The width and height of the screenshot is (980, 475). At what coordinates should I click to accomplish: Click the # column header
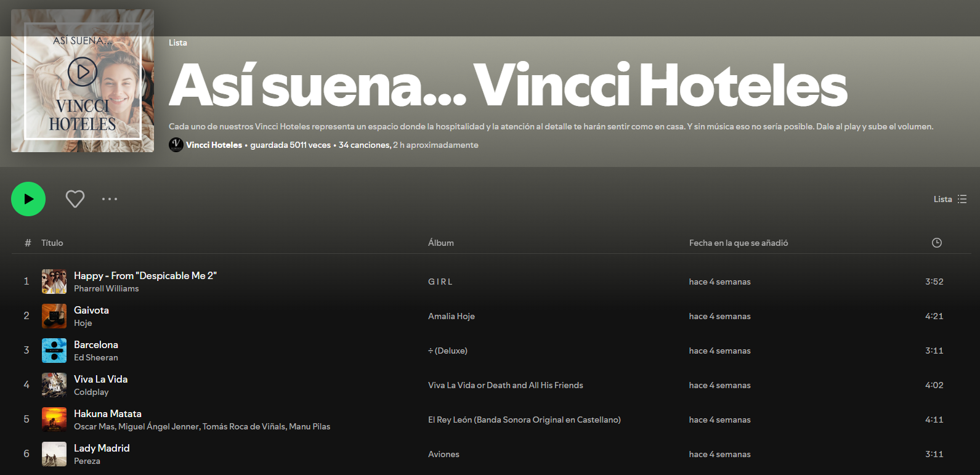pos(28,243)
